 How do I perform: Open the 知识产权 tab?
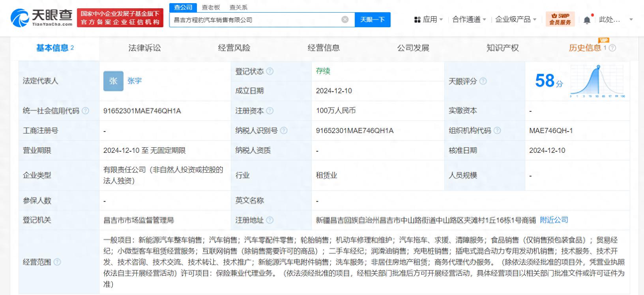tap(503, 48)
